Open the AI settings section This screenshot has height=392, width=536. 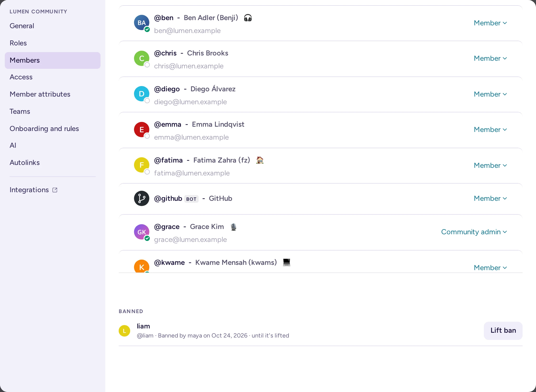coord(53,145)
